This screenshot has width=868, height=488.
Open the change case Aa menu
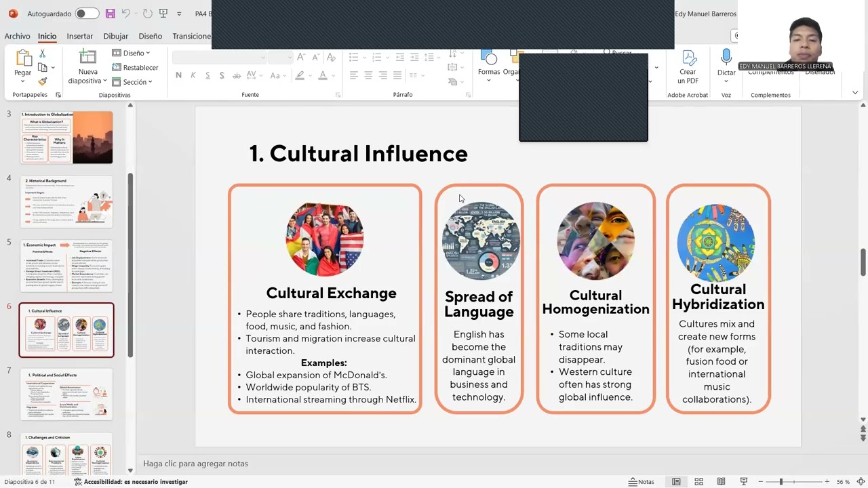click(x=278, y=75)
